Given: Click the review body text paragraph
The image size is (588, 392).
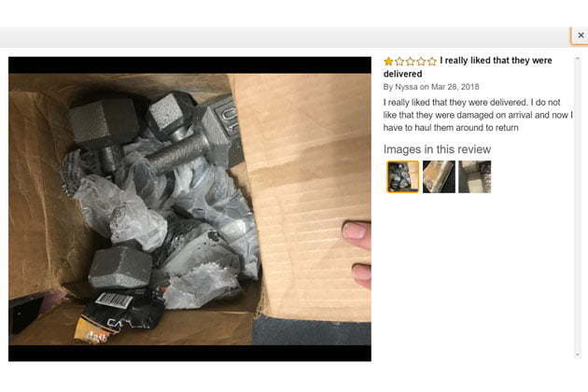Looking at the screenshot, I should pyautogui.click(x=478, y=115).
